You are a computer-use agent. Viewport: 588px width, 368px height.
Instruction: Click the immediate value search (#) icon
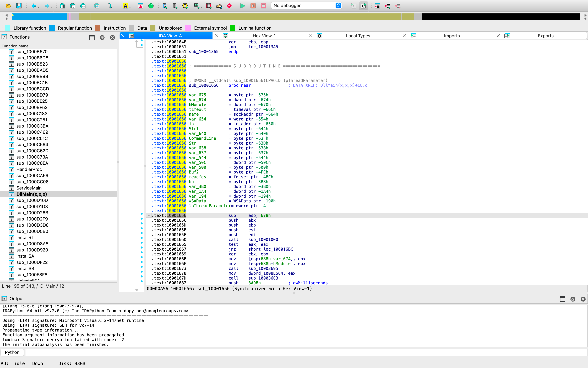[62, 6]
